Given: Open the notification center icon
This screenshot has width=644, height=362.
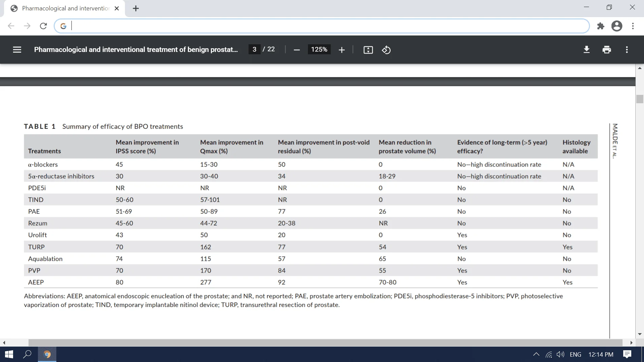Looking at the screenshot, I should (627, 354).
